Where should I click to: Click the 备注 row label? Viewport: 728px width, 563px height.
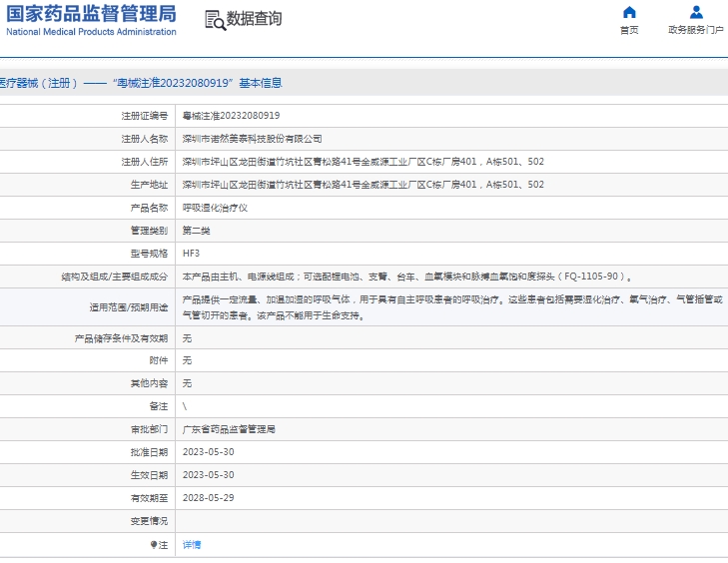(159, 406)
